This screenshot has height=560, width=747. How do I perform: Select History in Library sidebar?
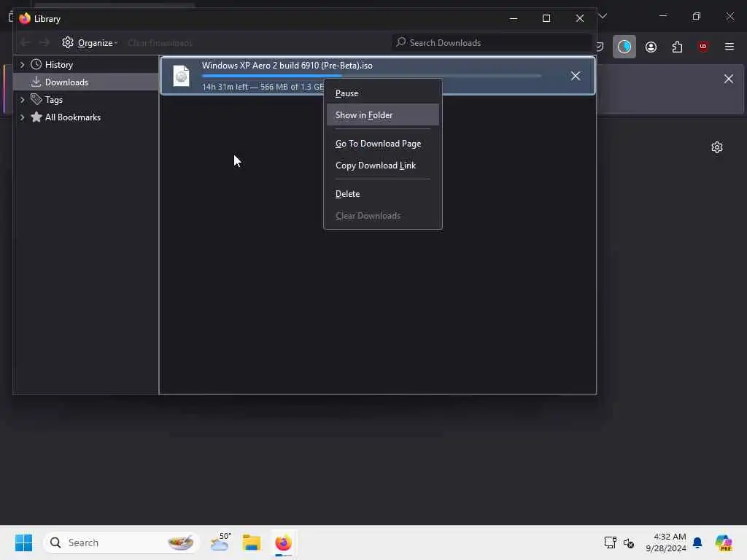[x=58, y=64]
